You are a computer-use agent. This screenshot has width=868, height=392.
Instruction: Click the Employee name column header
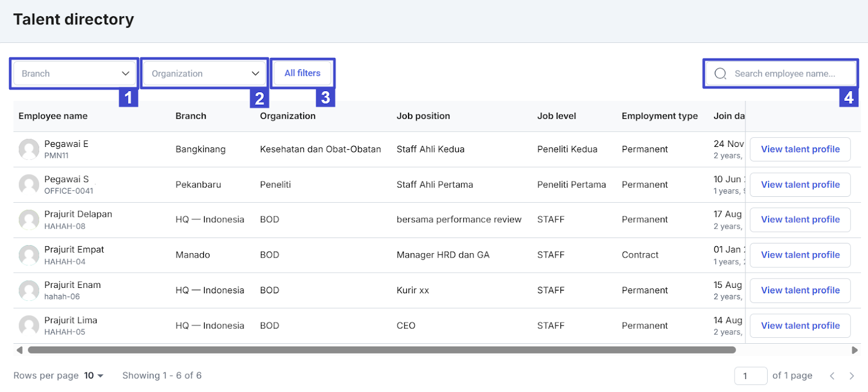(x=53, y=116)
